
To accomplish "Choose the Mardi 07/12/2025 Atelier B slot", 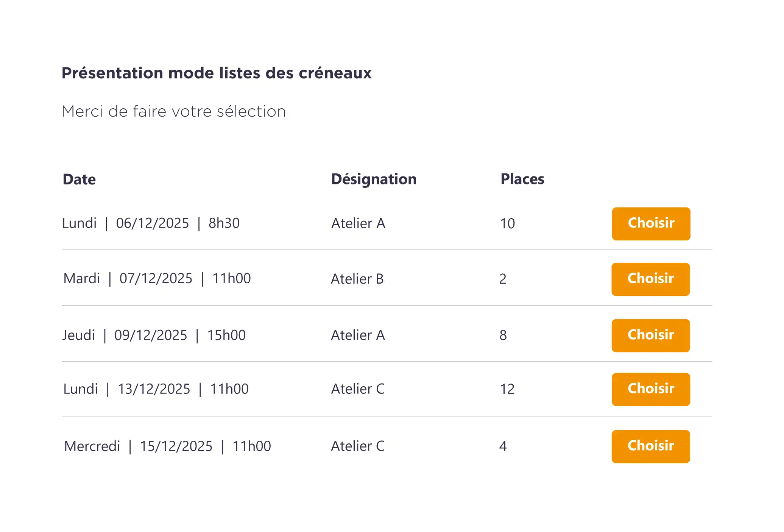I will click(x=650, y=279).
